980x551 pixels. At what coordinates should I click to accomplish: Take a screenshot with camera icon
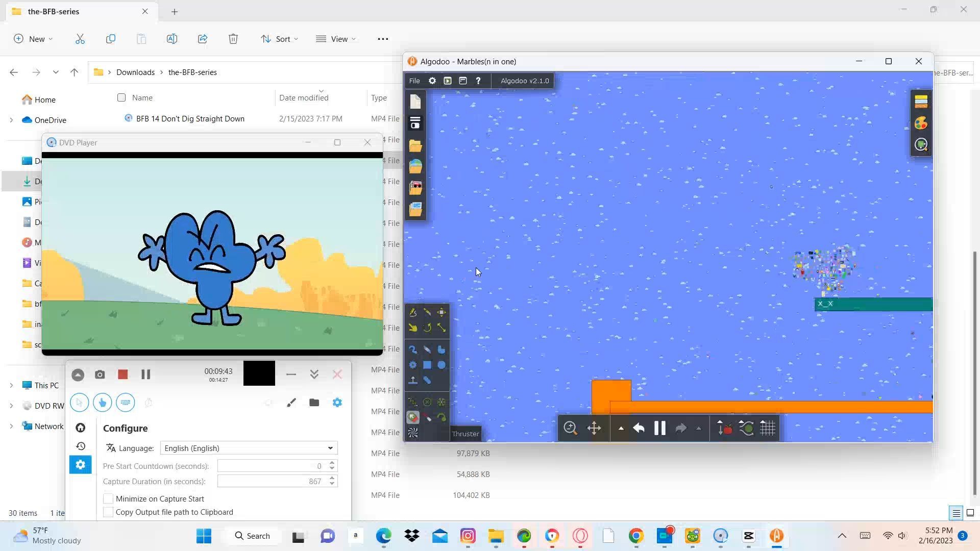[x=100, y=374]
